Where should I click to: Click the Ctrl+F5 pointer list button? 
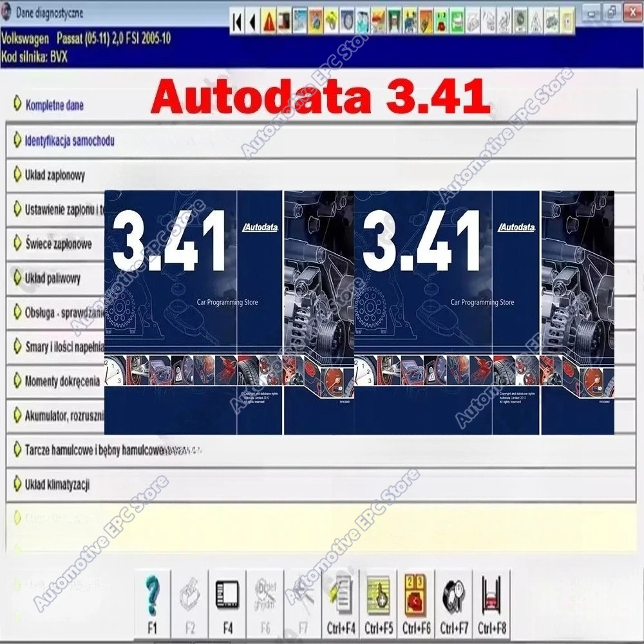[378, 605]
